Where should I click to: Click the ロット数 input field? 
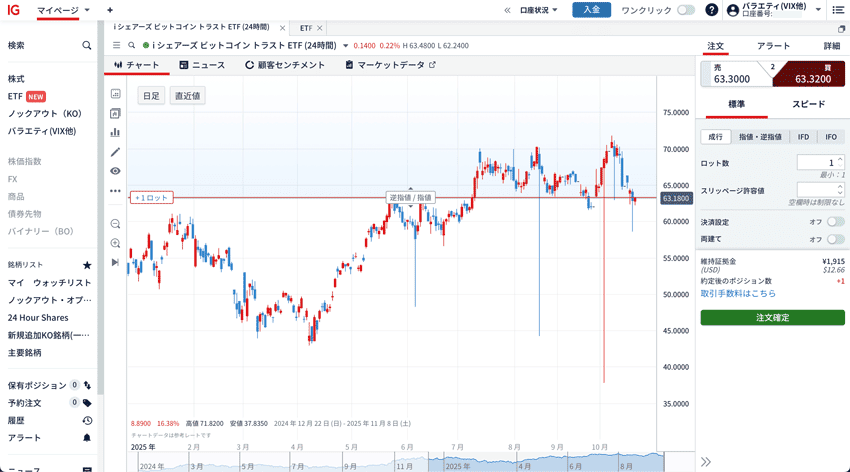tap(817, 162)
